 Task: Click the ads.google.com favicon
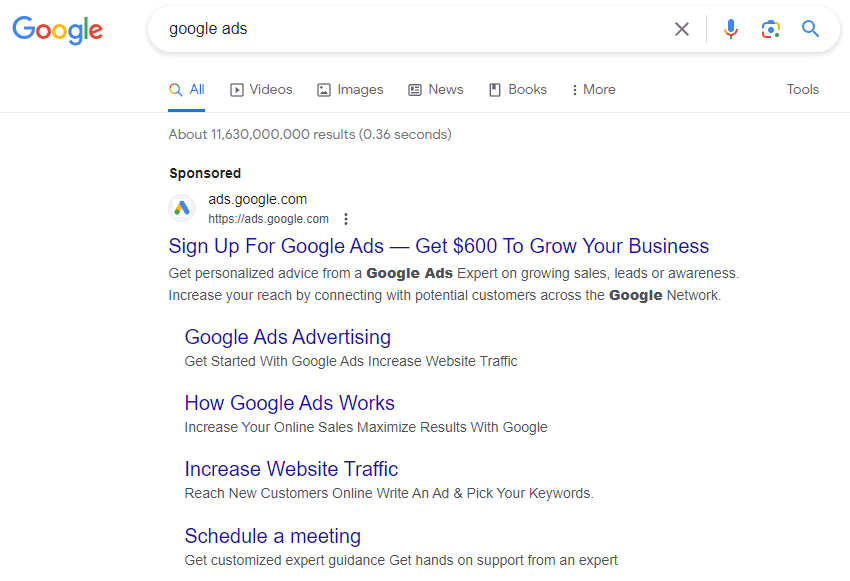(x=182, y=208)
